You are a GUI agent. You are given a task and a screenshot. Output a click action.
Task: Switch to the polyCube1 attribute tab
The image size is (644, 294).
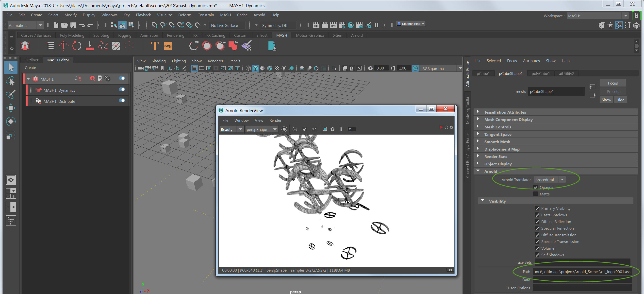[541, 74]
